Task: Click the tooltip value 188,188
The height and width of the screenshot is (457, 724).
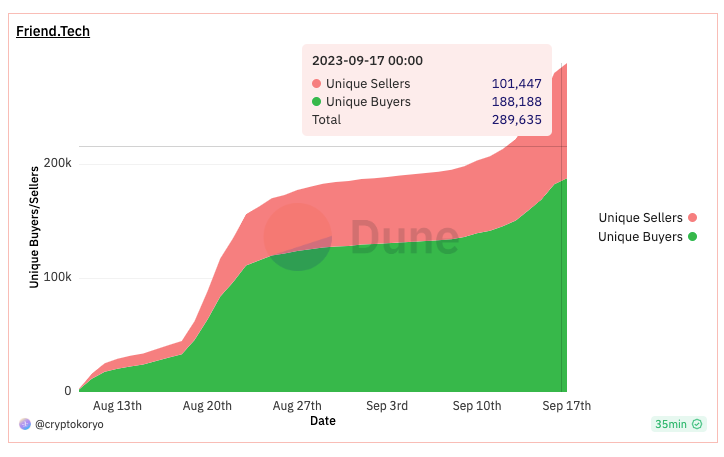Action: click(x=517, y=102)
